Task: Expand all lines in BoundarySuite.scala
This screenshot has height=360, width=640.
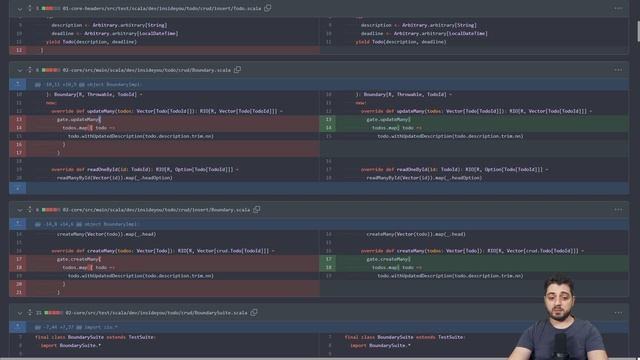Action: tap(29, 313)
